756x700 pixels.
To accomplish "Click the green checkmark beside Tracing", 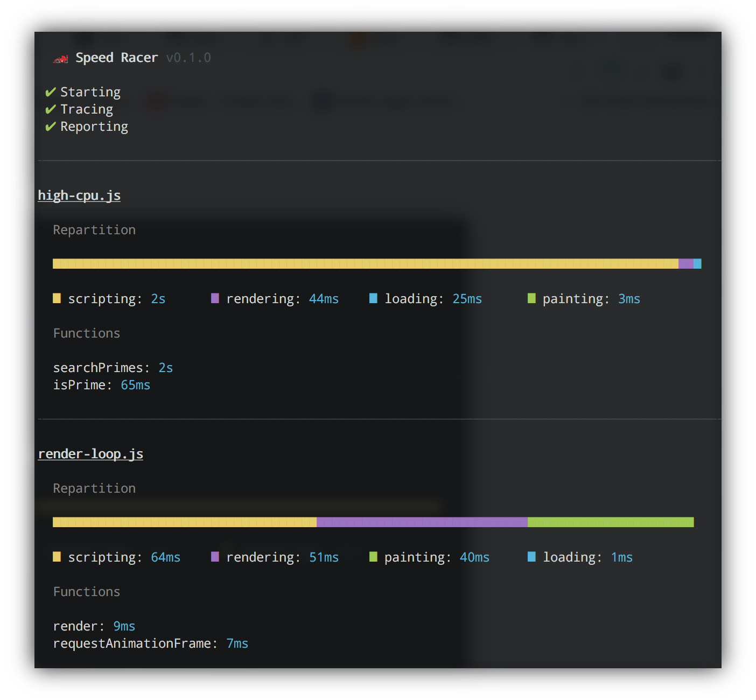I will [51, 109].
